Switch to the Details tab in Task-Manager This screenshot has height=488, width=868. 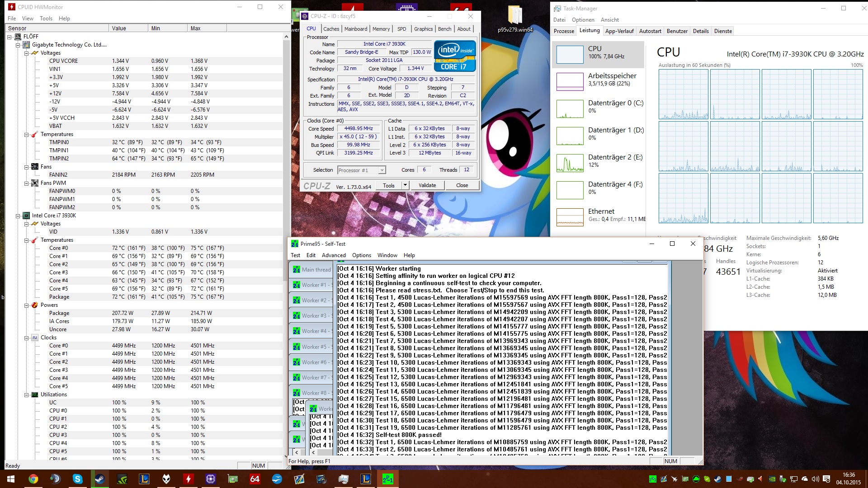tap(700, 31)
